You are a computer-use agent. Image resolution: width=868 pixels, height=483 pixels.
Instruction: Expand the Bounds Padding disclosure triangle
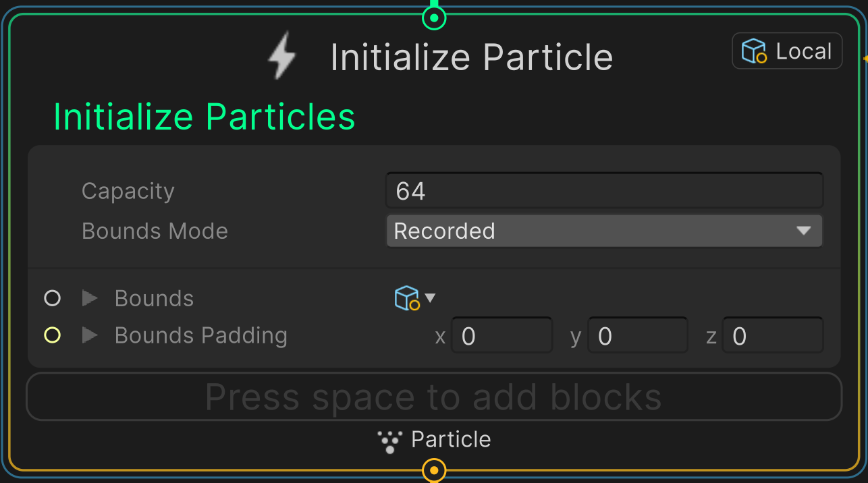(x=89, y=335)
